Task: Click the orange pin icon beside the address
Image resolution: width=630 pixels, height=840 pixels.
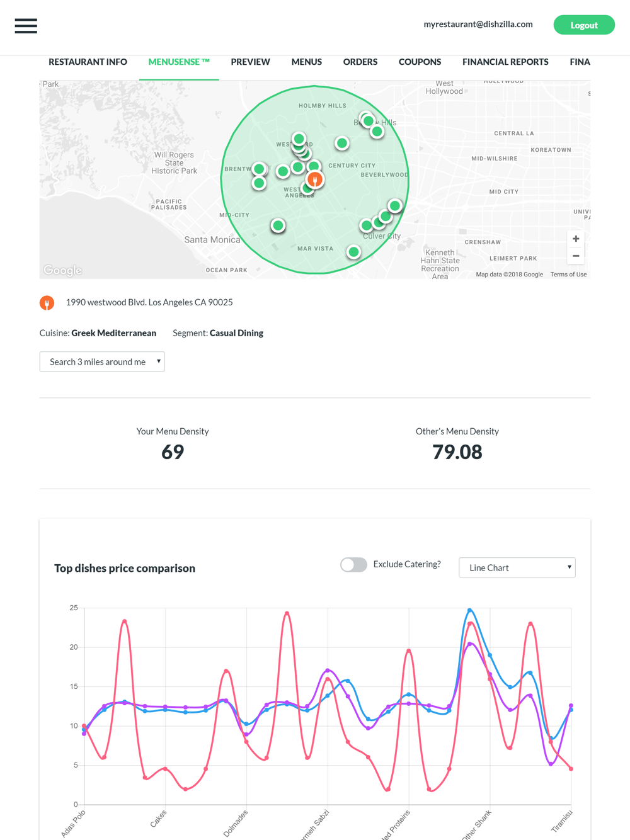Action: click(47, 303)
